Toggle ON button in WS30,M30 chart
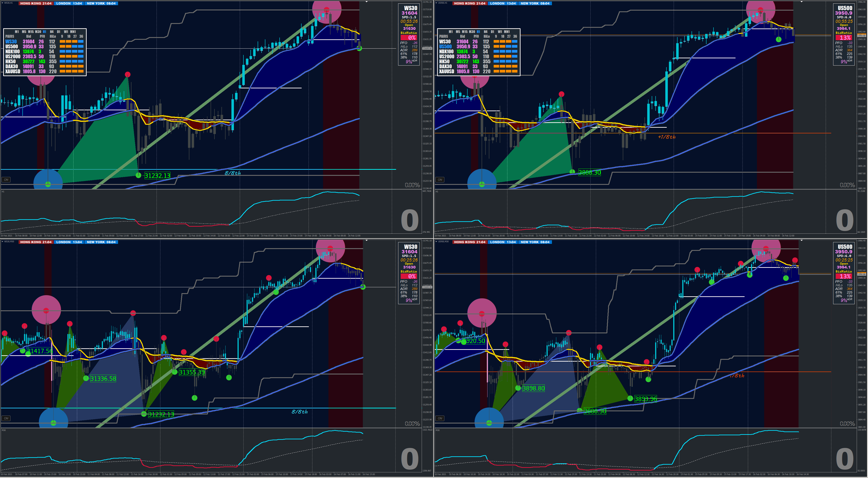The height and width of the screenshot is (478, 868). pos(6,418)
